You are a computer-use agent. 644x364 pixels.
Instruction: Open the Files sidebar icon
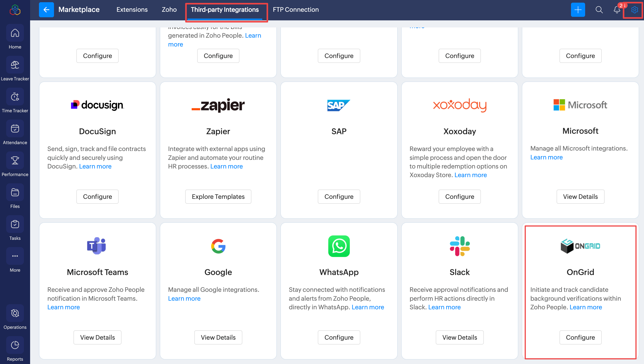click(x=15, y=192)
